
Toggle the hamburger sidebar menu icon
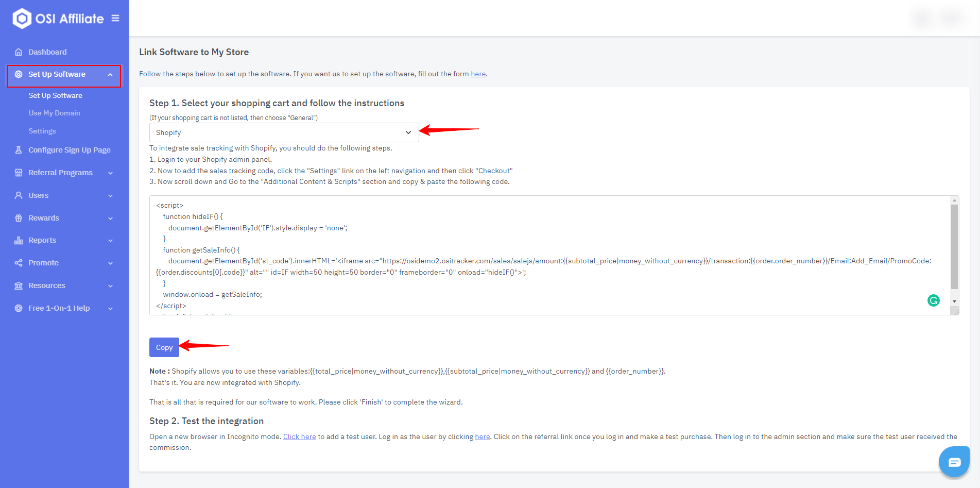coord(115,18)
